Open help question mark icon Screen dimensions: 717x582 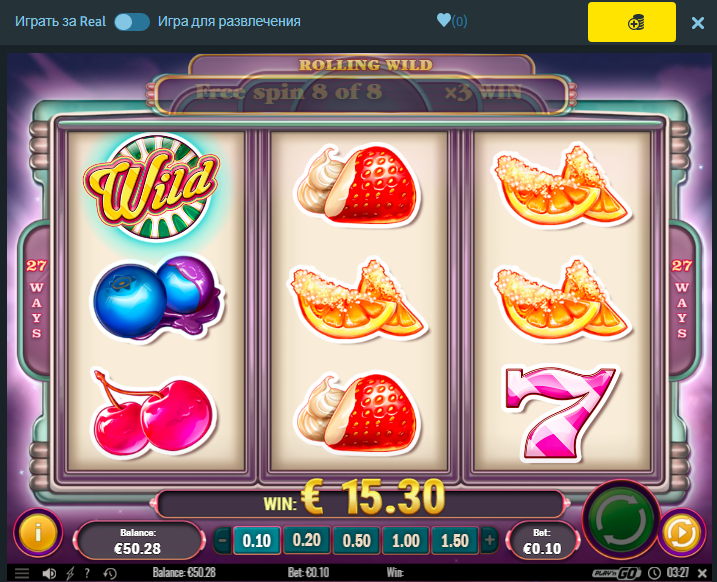(87, 573)
